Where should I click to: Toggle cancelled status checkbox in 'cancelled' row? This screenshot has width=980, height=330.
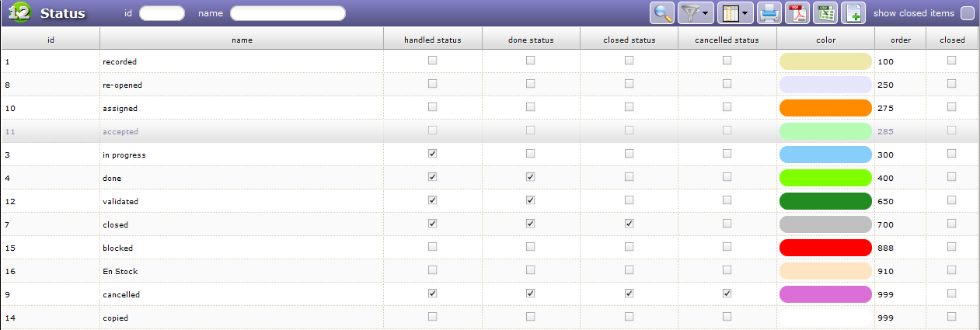727,294
